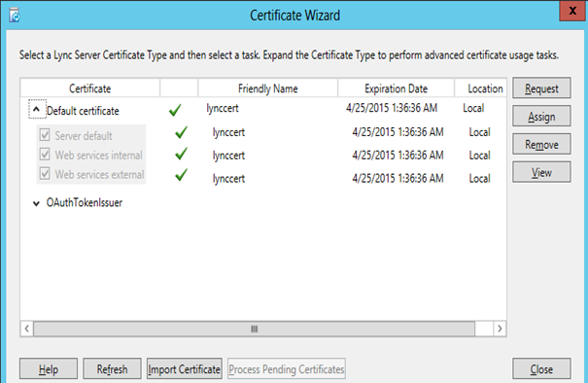The height and width of the screenshot is (383, 588).
Task: Click the green checkmark in Default certificate row
Action: 175,110
